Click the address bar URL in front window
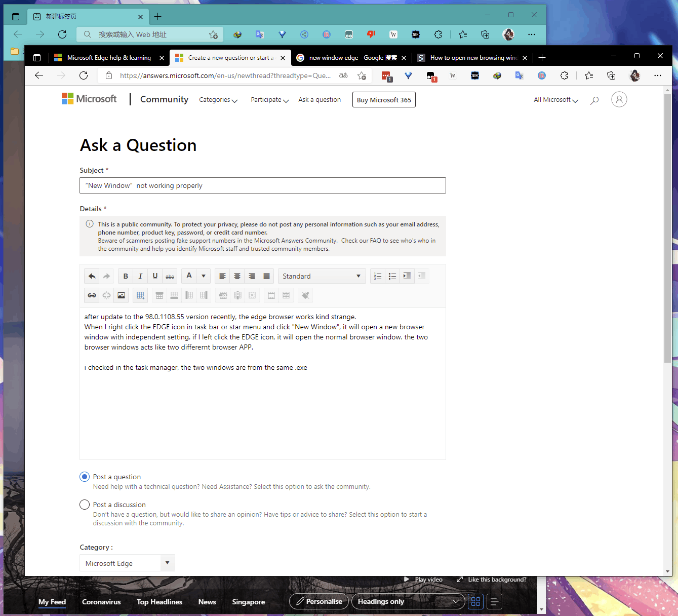 225,75
